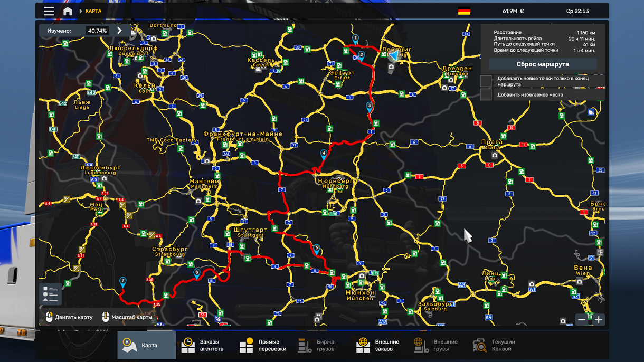Screen dimensions: 644x362
Task: Click the Кассель city label
Action: click(261, 60)
